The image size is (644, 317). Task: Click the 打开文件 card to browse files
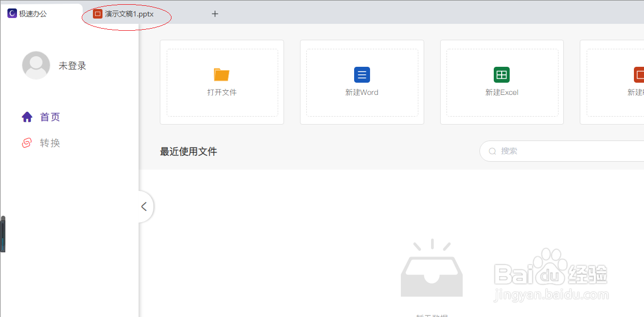(x=222, y=82)
